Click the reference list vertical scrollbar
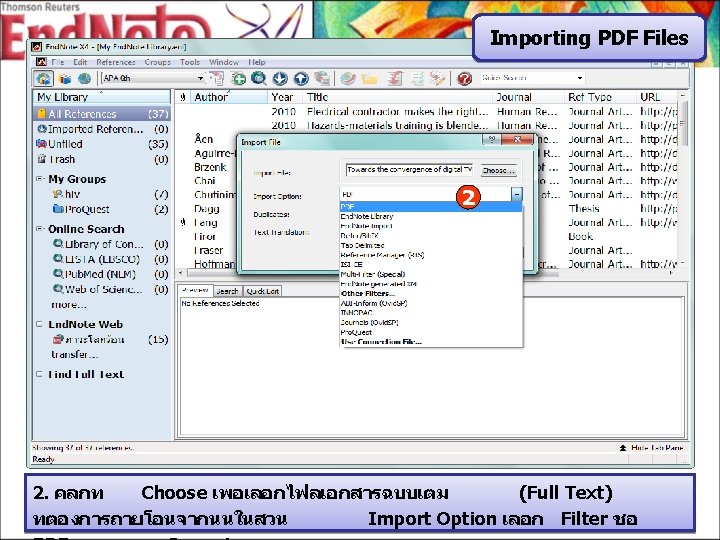 (682, 179)
